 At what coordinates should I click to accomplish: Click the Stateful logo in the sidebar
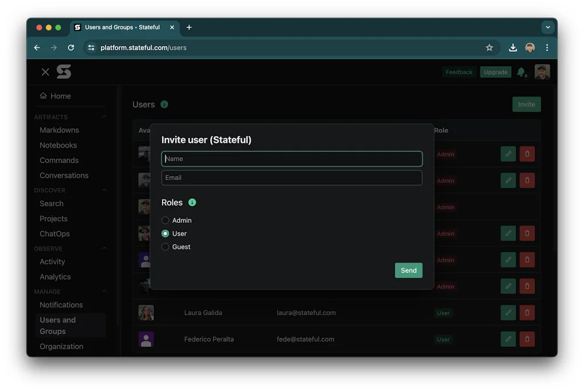point(63,72)
